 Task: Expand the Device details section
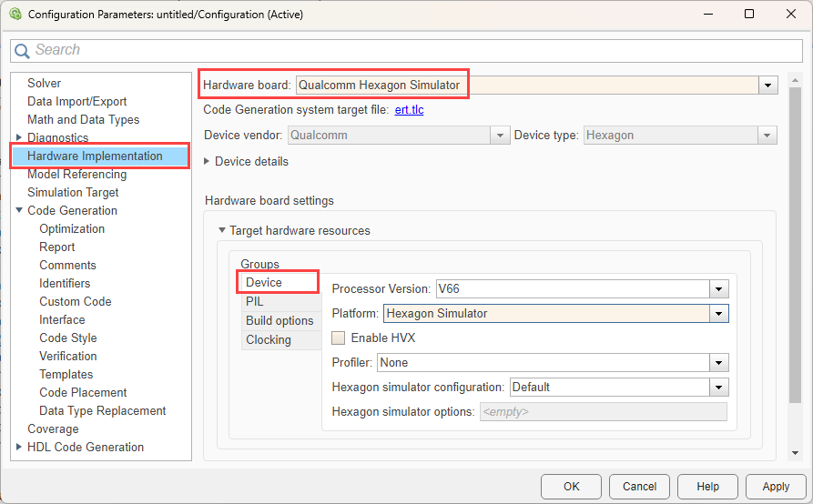pos(208,162)
